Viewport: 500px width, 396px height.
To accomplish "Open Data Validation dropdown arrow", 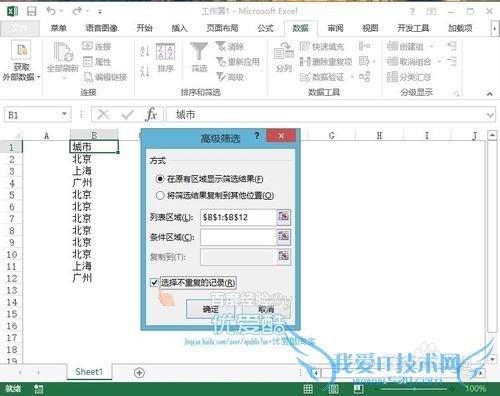I will [x=352, y=77].
